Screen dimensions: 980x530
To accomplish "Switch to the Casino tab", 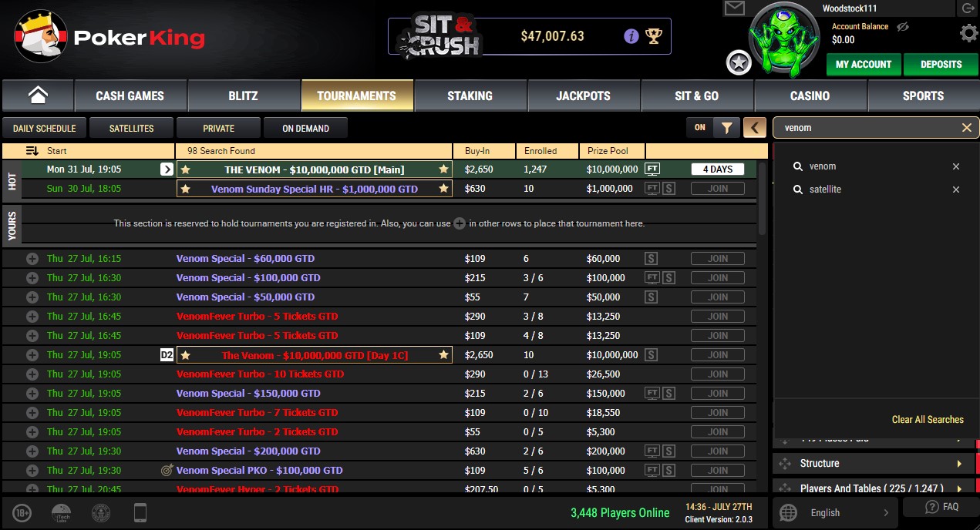I will pos(810,96).
